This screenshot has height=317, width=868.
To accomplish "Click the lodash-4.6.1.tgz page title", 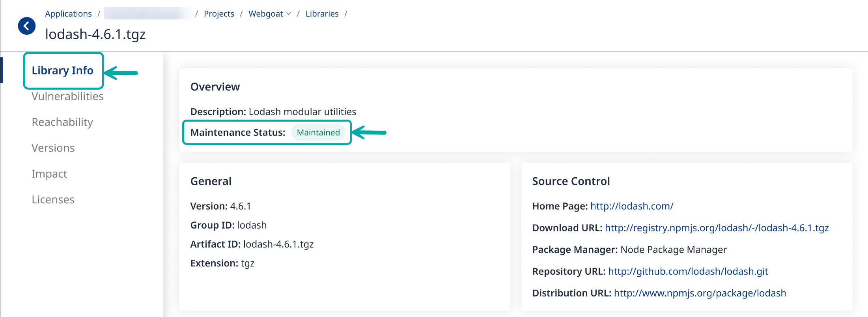I will pyautogui.click(x=95, y=34).
